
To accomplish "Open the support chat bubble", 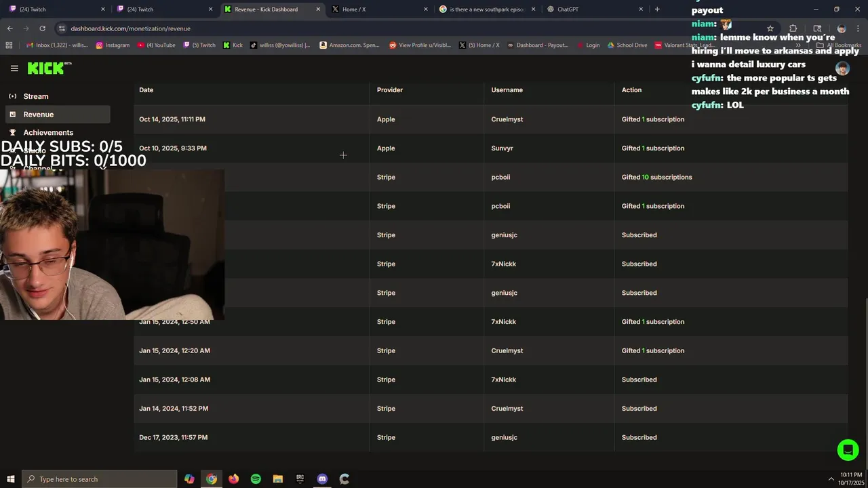I will pos(848,450).
